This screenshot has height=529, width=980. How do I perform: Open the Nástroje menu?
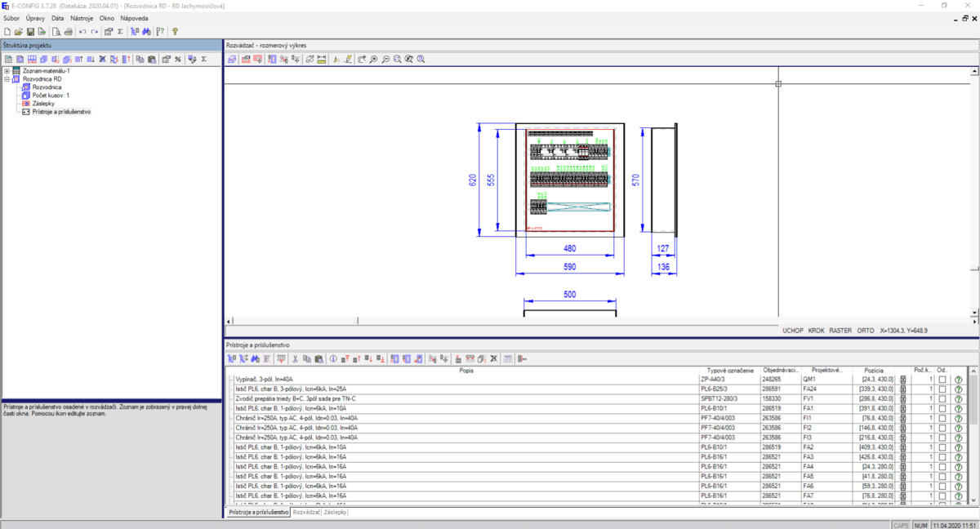(x=82, y=18)
